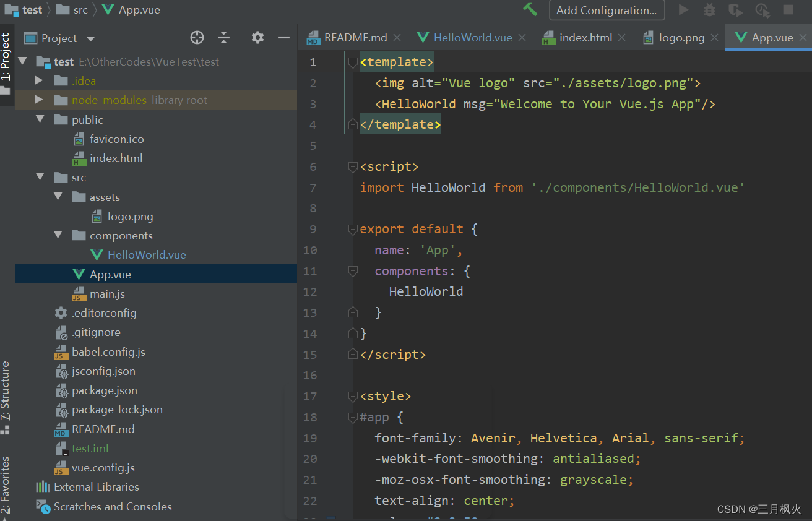Fold components object at line 11

353,271
